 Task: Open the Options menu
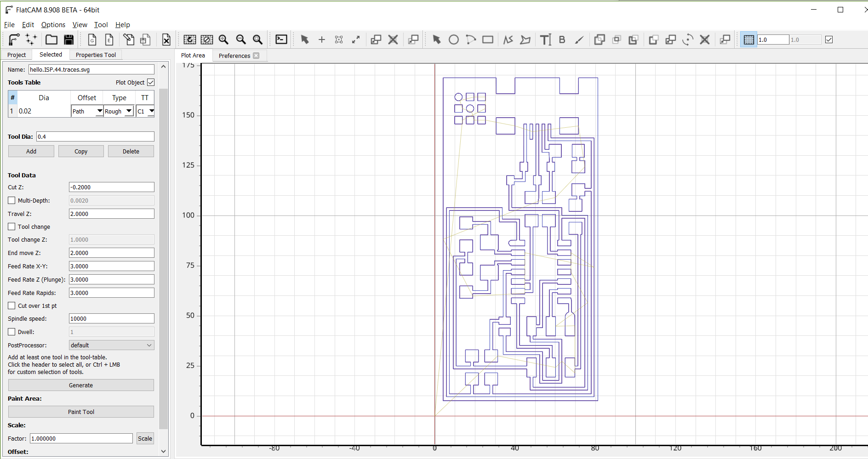coord(53,25)
